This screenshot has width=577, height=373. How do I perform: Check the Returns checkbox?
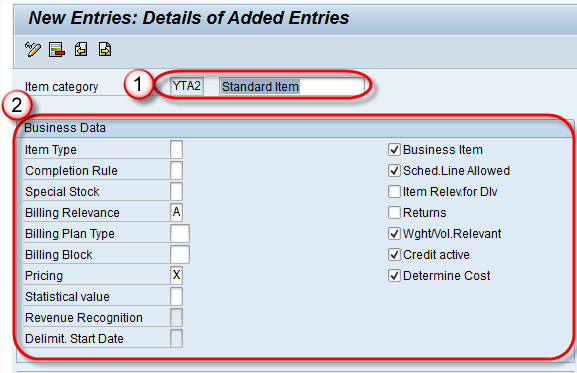coord(394,213)
